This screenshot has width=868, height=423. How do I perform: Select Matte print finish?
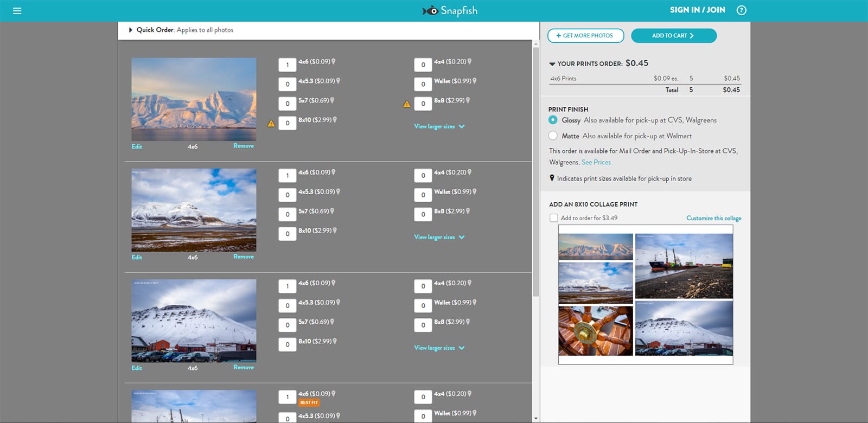click(553, 136)
